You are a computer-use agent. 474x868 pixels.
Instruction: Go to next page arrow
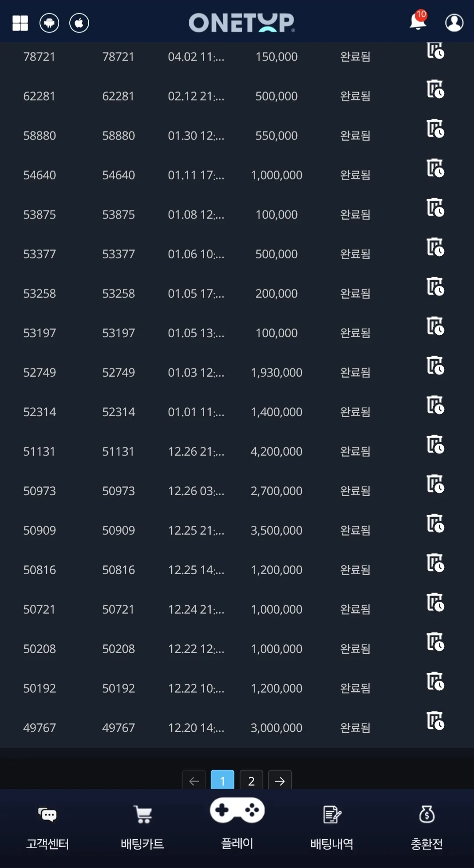coord(280,780)
